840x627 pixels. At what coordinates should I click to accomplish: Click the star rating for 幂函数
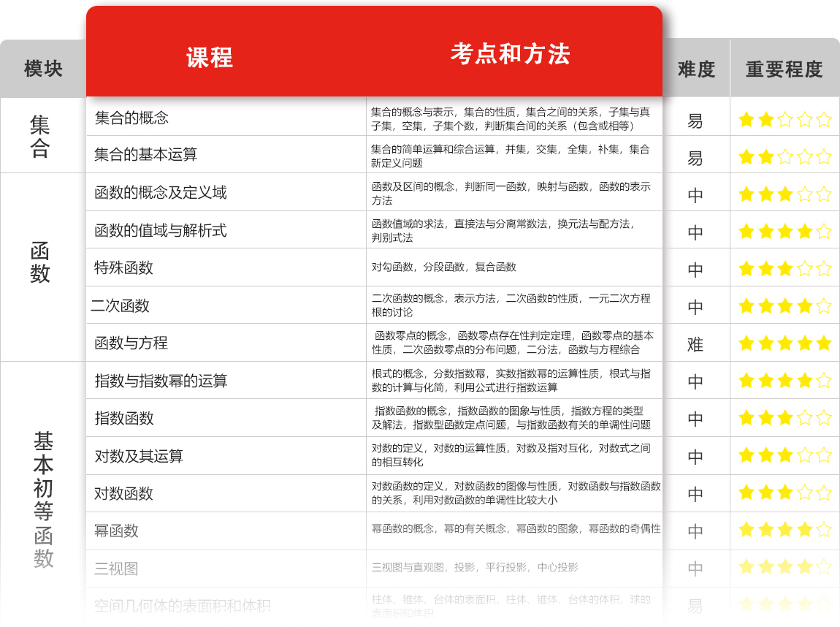784,530
